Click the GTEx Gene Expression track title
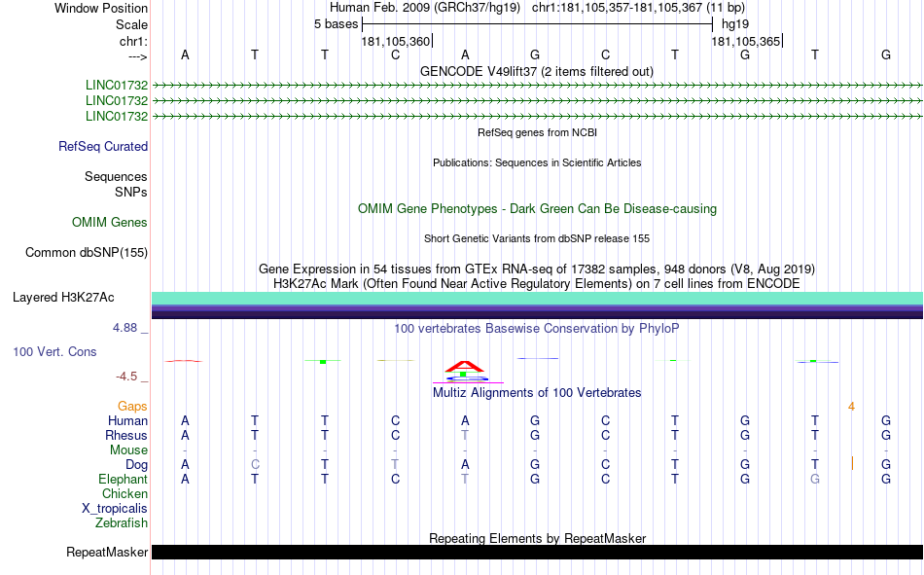Screen dimensions: 924x575 [537, 269]
